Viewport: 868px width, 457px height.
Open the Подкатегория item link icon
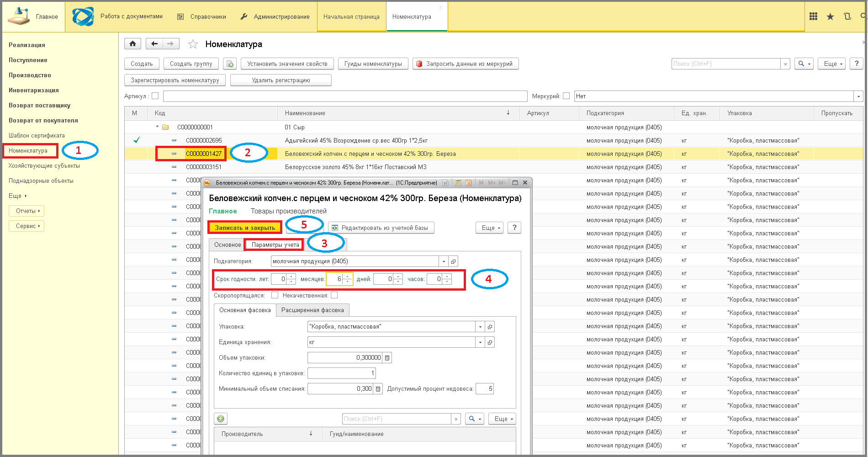click(x=453, y=261)
